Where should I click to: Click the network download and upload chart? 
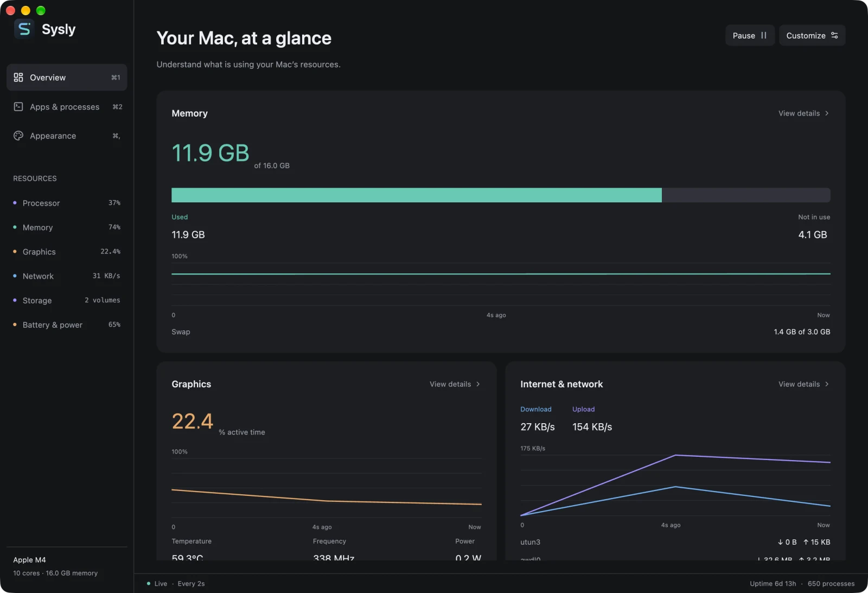(675, 486)
